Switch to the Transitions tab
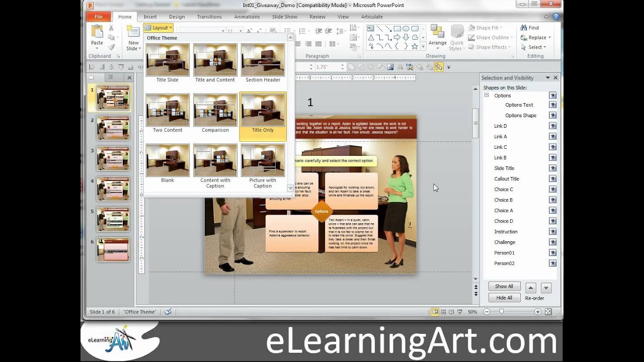This screenshot has width=644, height=362. click(209, 17)
